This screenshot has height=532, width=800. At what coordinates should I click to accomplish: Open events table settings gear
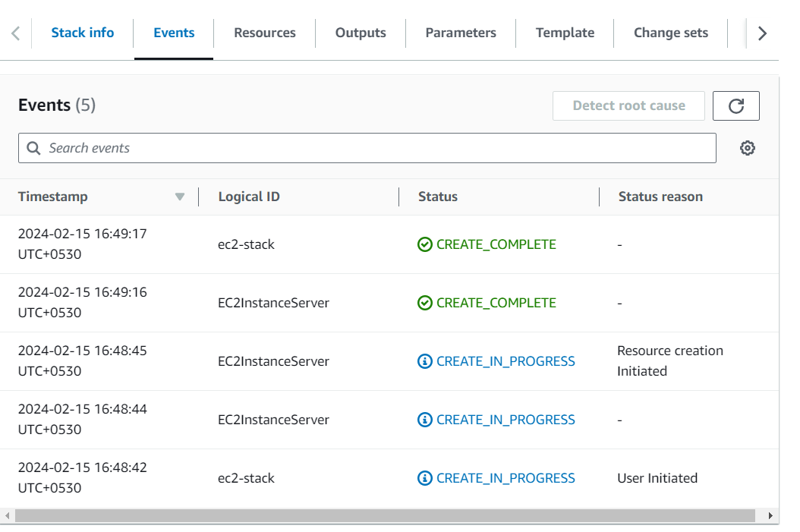tap(748, 148)
